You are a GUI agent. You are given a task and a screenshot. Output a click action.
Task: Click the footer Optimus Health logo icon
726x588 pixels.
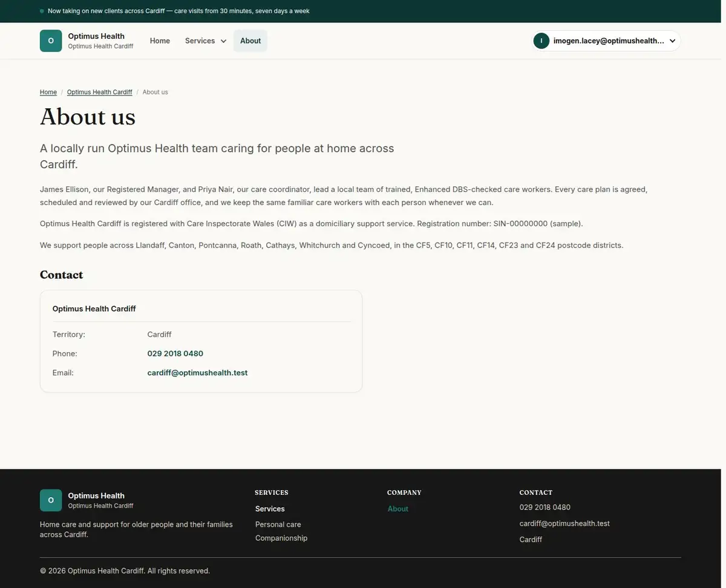(51, 500)
